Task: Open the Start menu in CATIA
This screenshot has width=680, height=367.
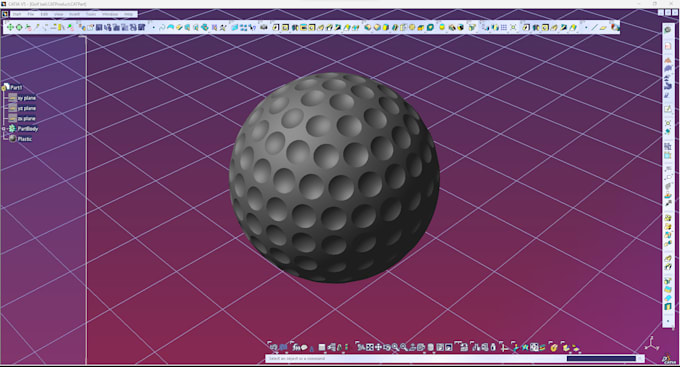Action: click(16, 14)
